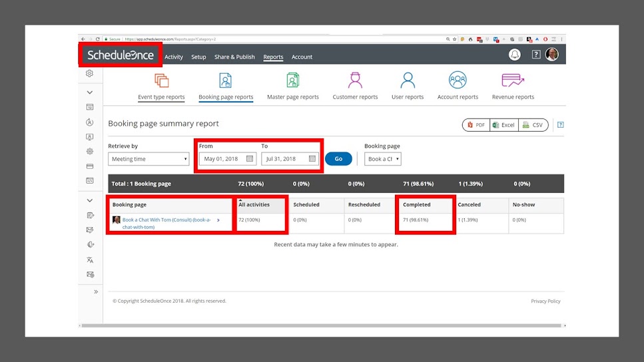Open the sidebar person-on-screen icon
644x362 pixels.
89,136
